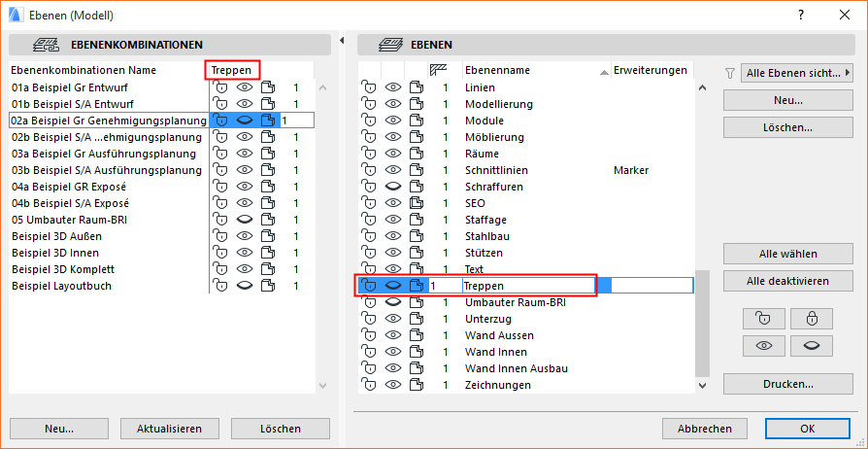The image size is (868, 449).
Task: Click wireframe icon of SEO layer
Action: pos(417,203)
